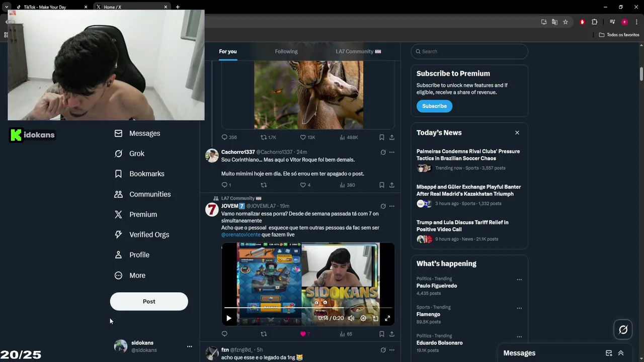The height and width of the screenshot is (362, 644).
Task: Share Cachorro1337's post
Action: 391,185
